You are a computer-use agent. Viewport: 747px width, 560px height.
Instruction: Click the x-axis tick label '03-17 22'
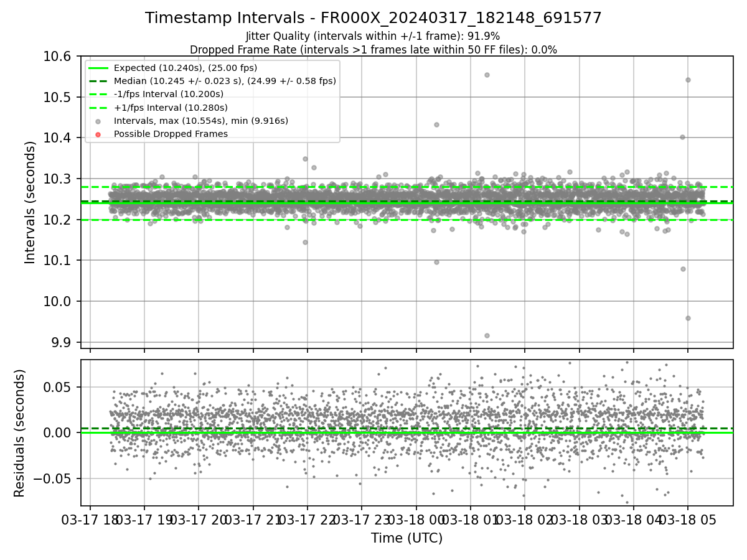pyautogui.click(x=308, y=519)
